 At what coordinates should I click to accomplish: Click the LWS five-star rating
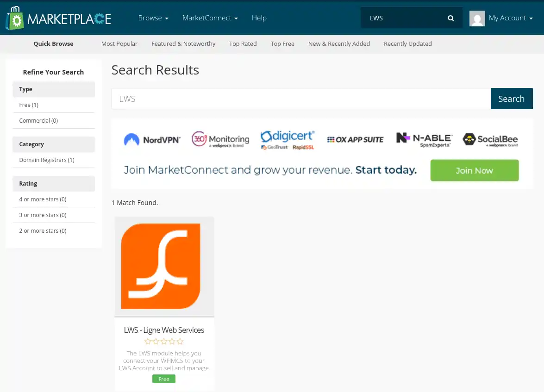point(164,342)
